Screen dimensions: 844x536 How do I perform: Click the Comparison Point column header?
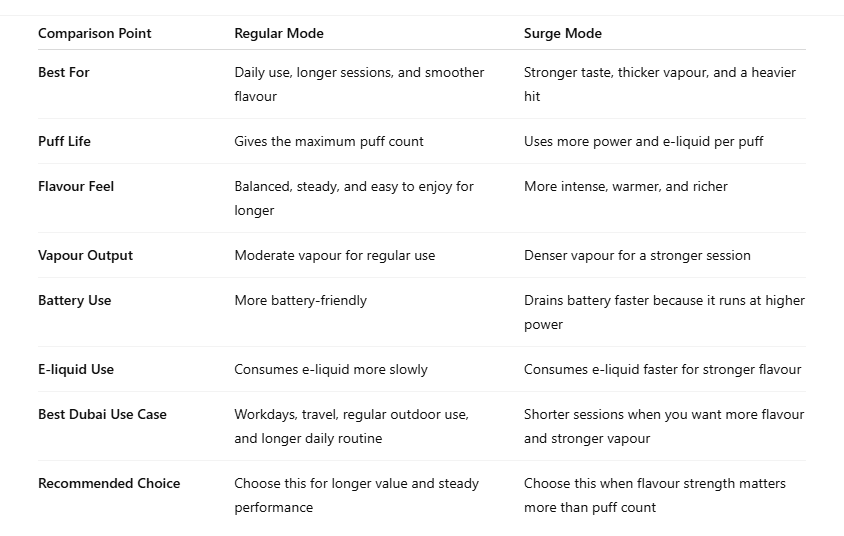(x=95, y=33)
